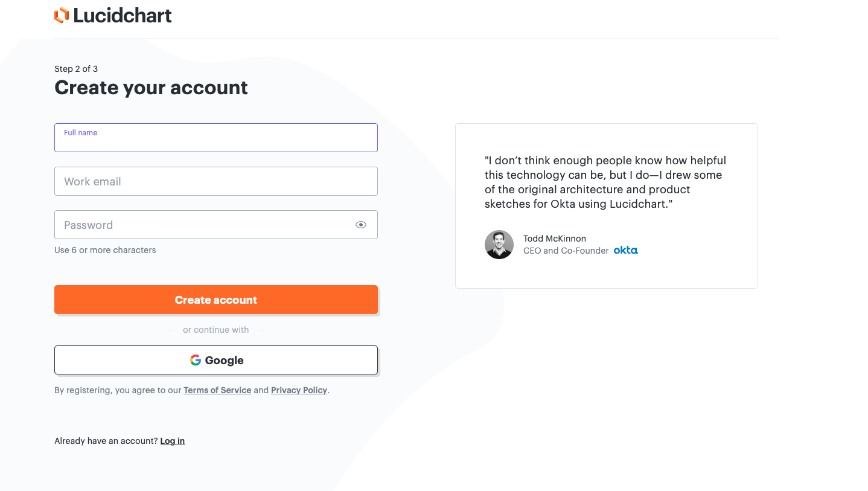Viewport: 868px width, 491px height.
Task: Click the orange Lucidchart logo icon
Action: [62, 16]
